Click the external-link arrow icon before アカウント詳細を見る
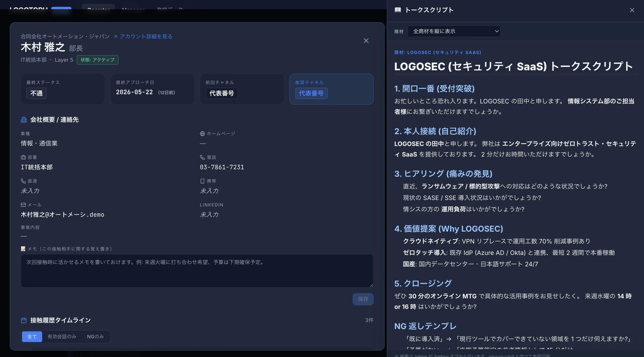The image size is (644, 357). (x=115, y=37)
